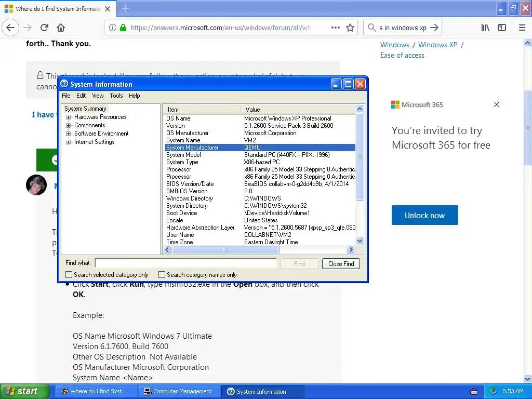Click the search magnifier icon
Image resolution: width=532 pixels, height=399 pixels.
tap(371, 28)
